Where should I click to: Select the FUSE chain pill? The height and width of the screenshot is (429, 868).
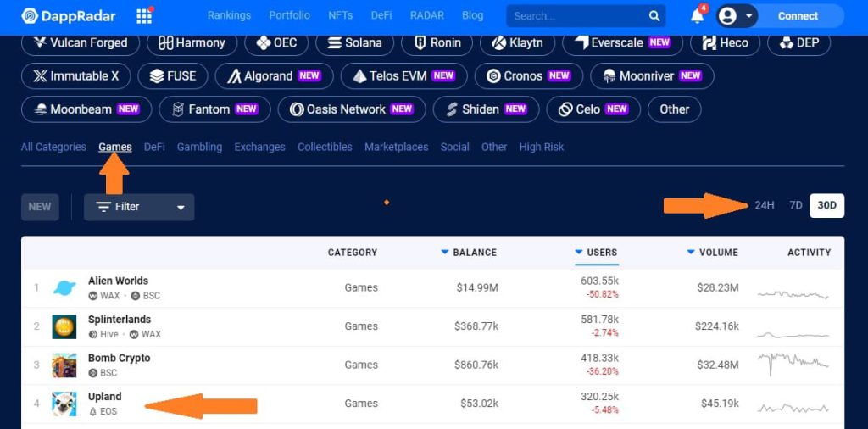[173, 75]
